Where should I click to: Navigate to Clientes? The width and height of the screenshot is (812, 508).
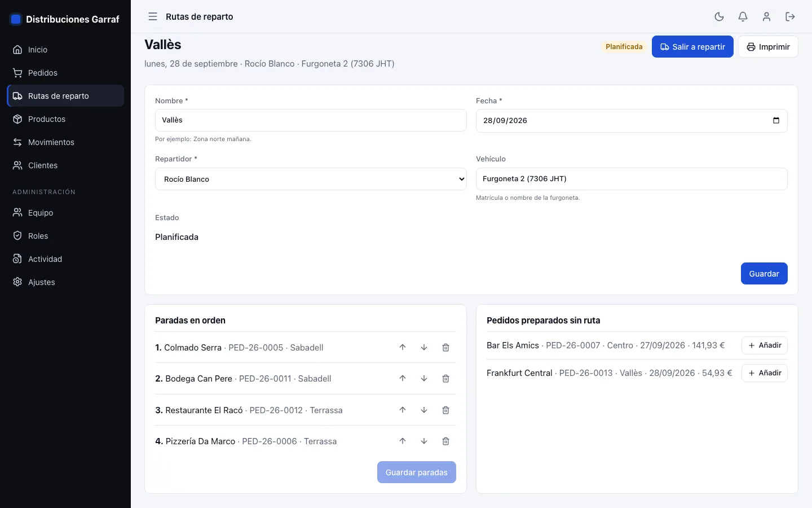click(x=65, y=165)
